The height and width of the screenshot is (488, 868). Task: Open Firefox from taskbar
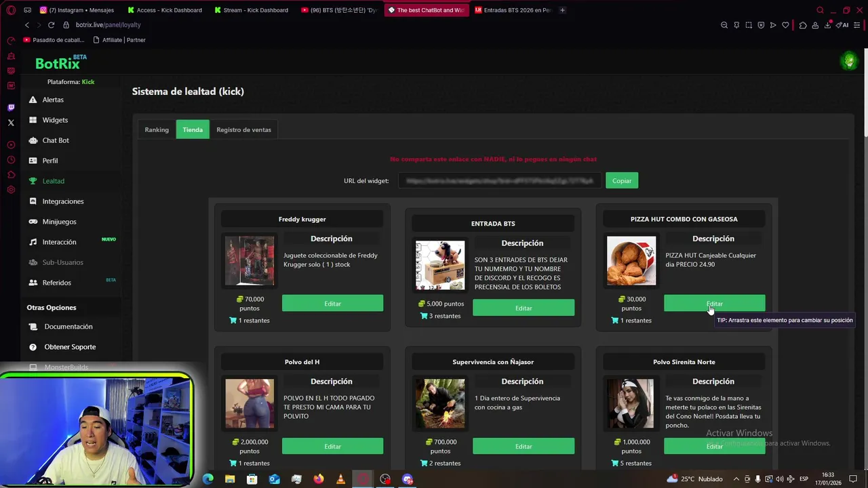coord(319,479)
